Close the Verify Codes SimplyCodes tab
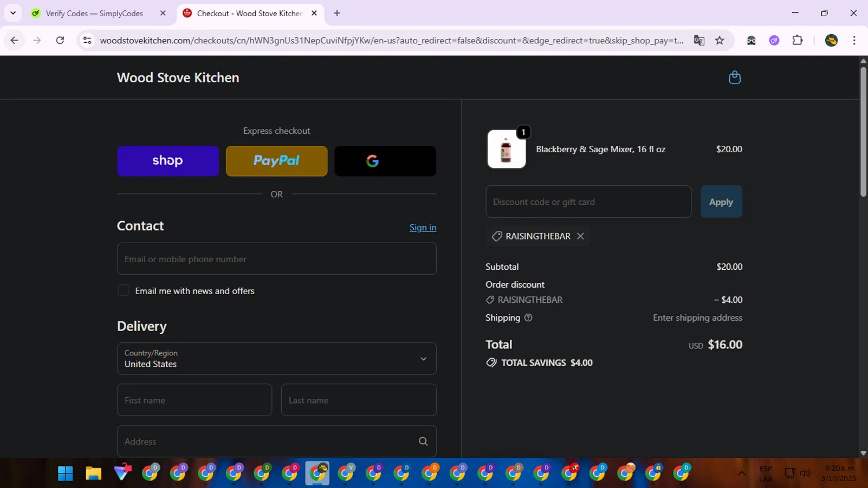The height and width of the screenshot is (488, 868). 163,13
